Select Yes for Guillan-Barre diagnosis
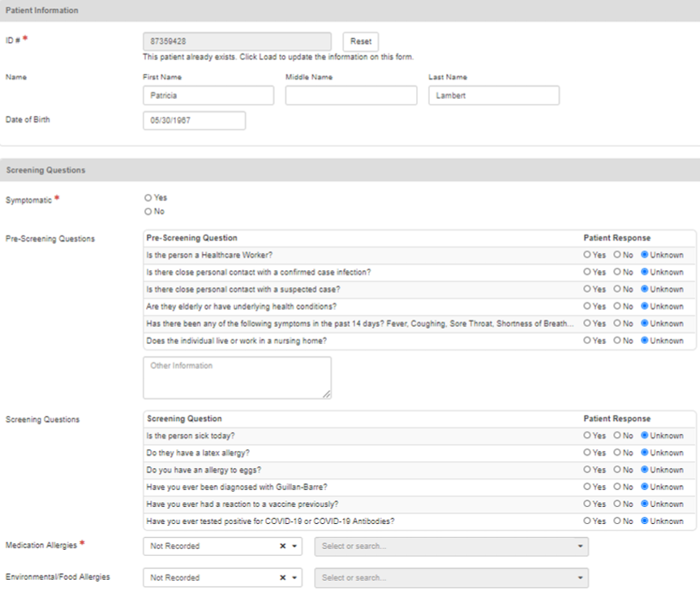The image size is (700, 601). point(587,487)
